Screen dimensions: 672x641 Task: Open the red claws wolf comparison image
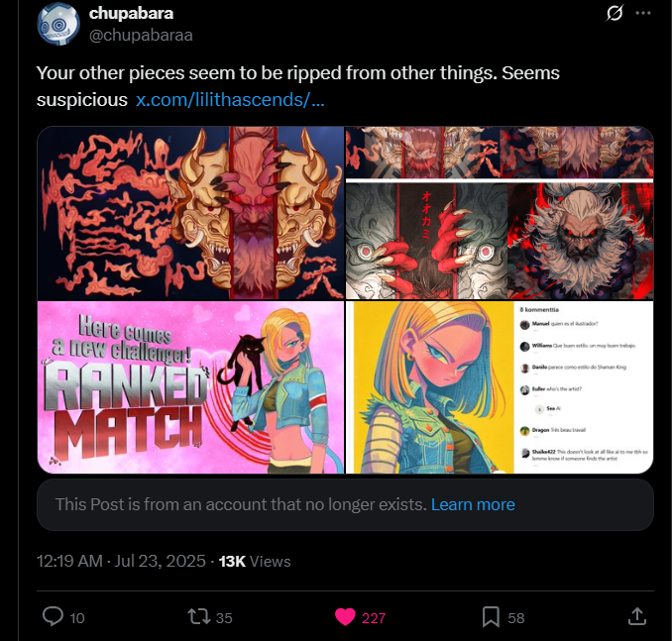(500, 213)
